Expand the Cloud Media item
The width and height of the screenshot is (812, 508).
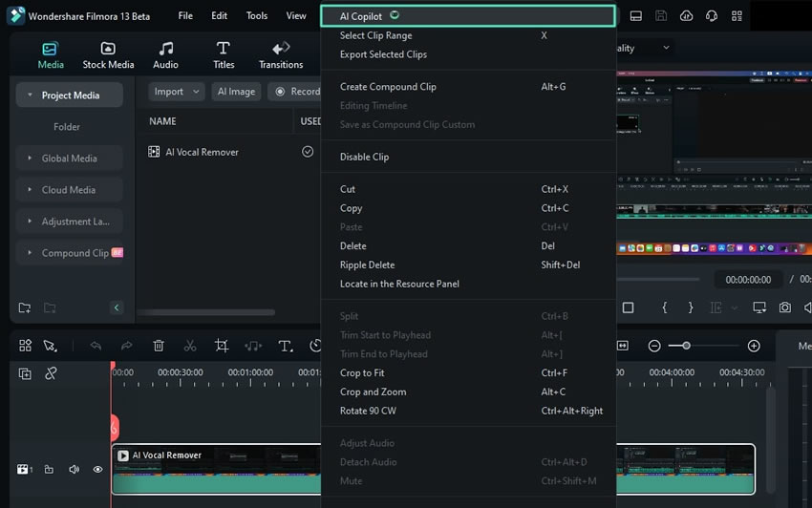pyautogui.click(x=30, y=189)
